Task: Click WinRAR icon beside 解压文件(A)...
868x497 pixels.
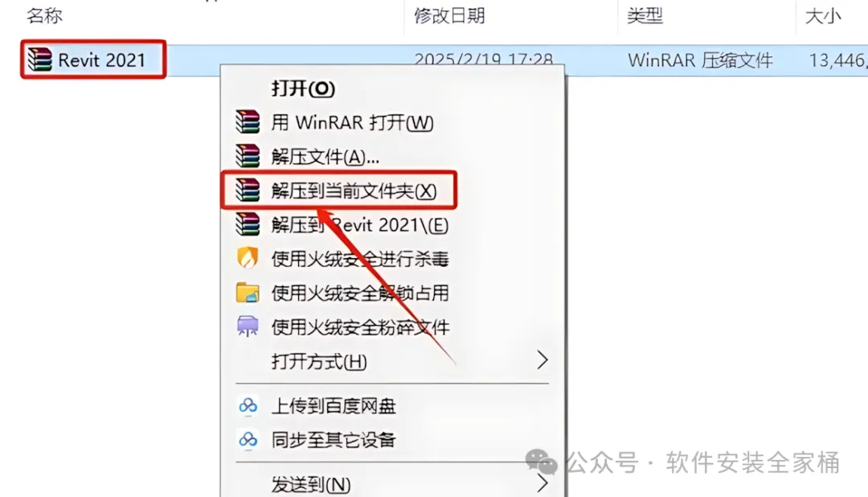Action: (x=248, y=156)
